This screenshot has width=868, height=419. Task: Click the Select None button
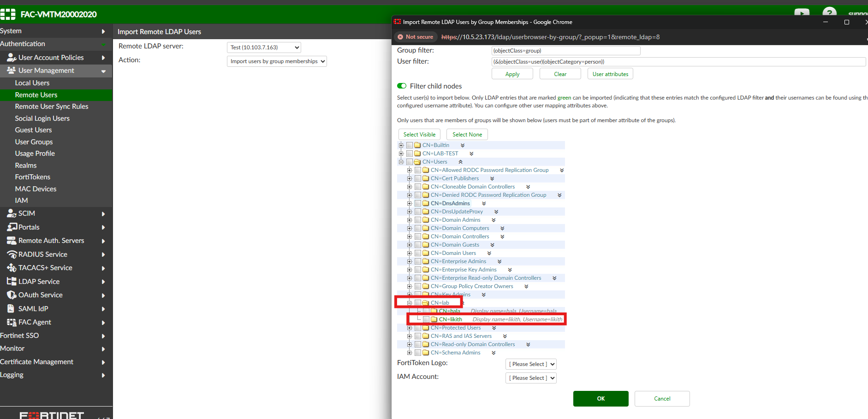pos(467,135)
